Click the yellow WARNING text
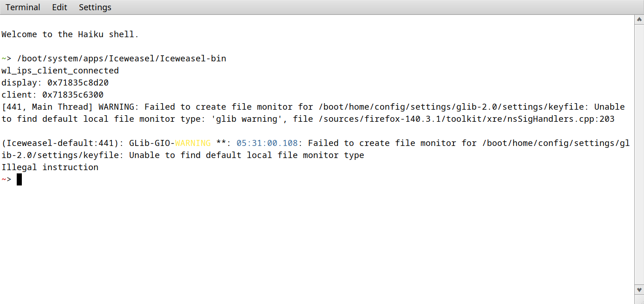 tap(193, 143)
